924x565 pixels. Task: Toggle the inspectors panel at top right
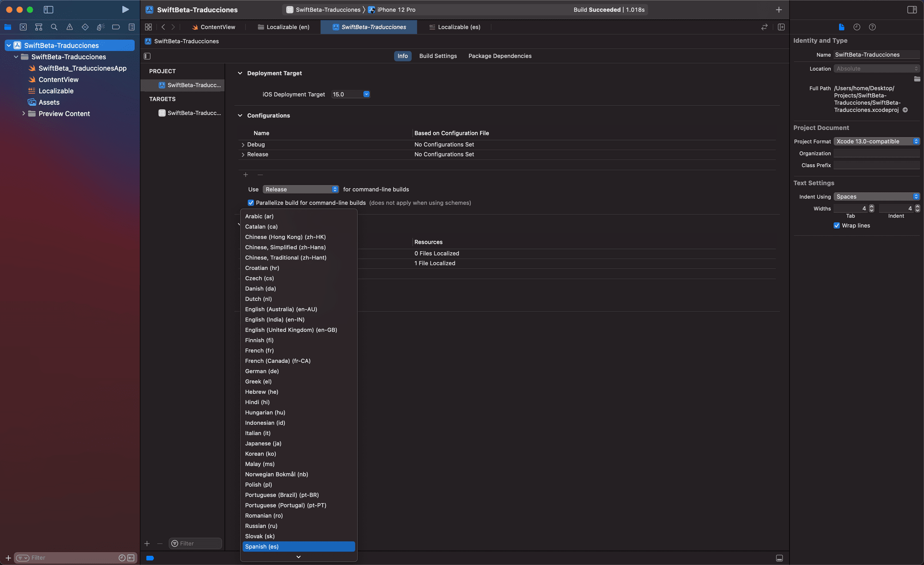912,10
